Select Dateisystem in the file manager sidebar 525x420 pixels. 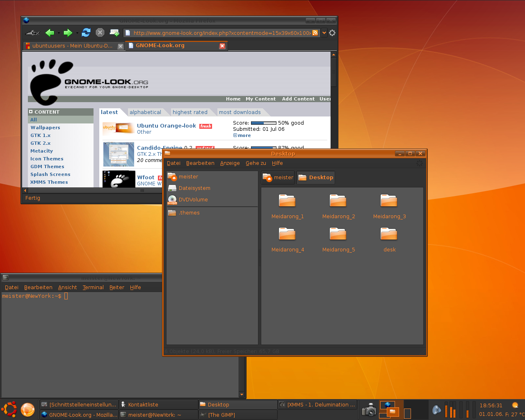(212, 188)
